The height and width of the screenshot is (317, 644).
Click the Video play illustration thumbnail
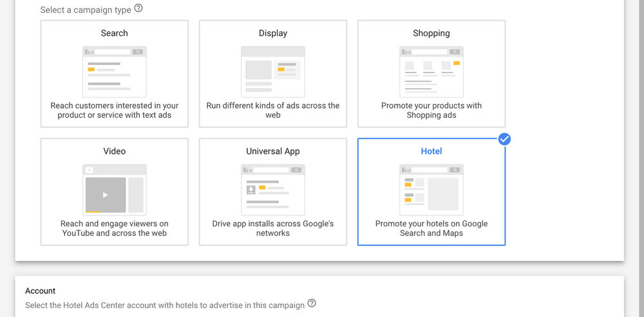[x=114, y=190]
